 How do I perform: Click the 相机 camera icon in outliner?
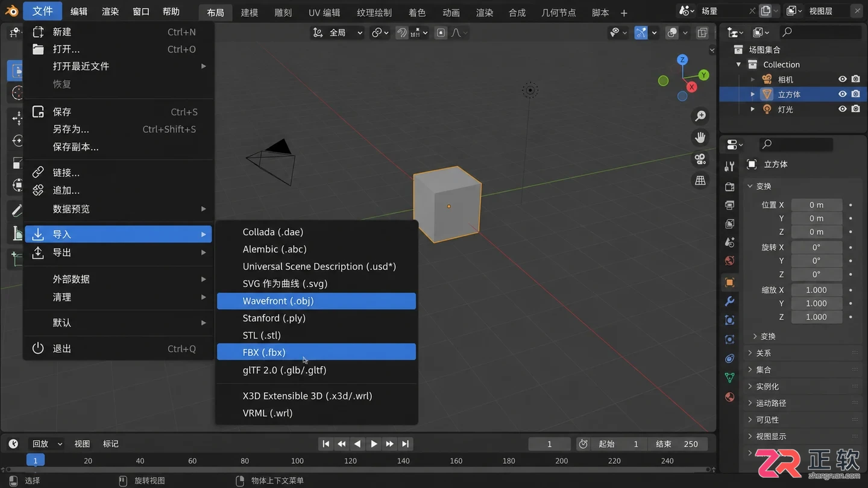[x=767, y=79]
